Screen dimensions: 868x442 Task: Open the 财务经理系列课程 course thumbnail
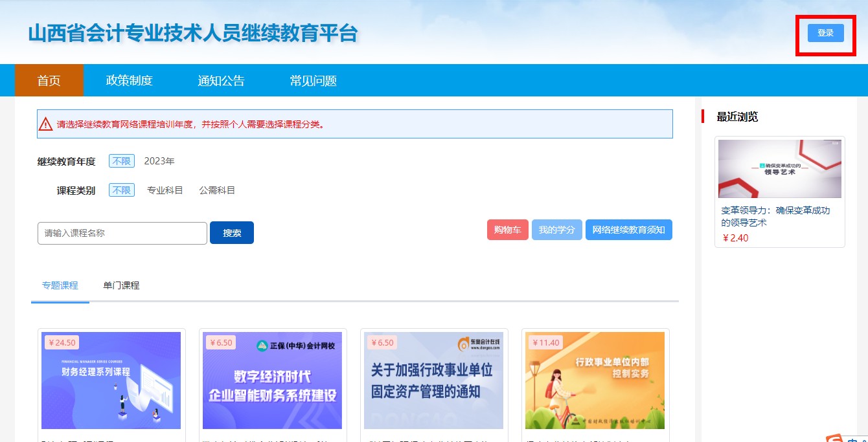111,381
